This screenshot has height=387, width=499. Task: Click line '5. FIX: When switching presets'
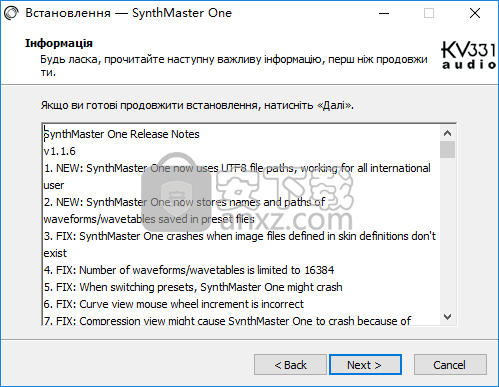193,287
